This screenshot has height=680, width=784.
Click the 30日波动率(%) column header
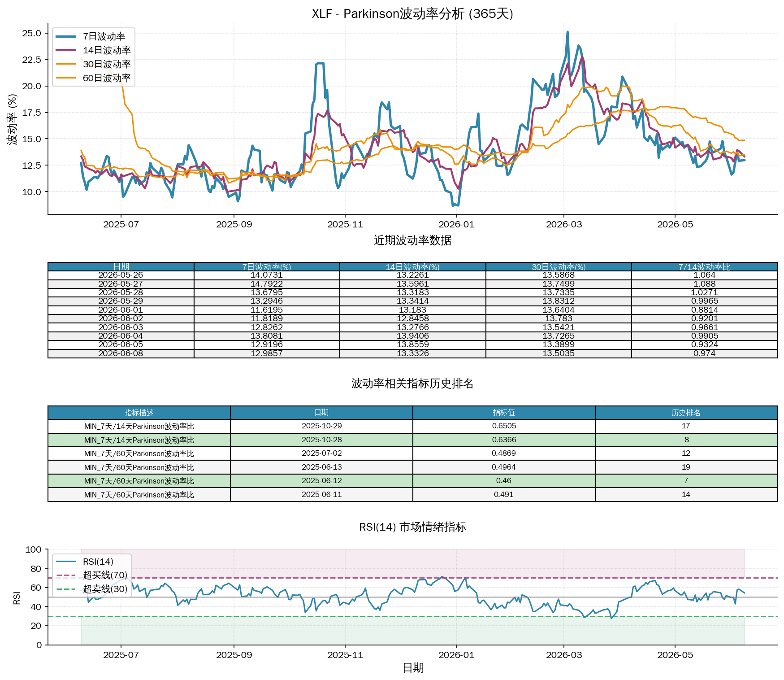pyautogui.click(x=559, y=267)
